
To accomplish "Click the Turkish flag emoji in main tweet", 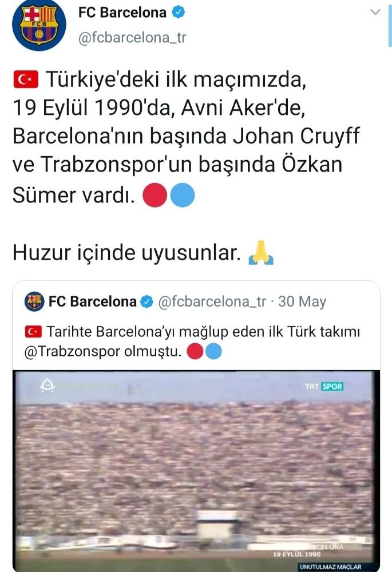I will coord(26,80).
